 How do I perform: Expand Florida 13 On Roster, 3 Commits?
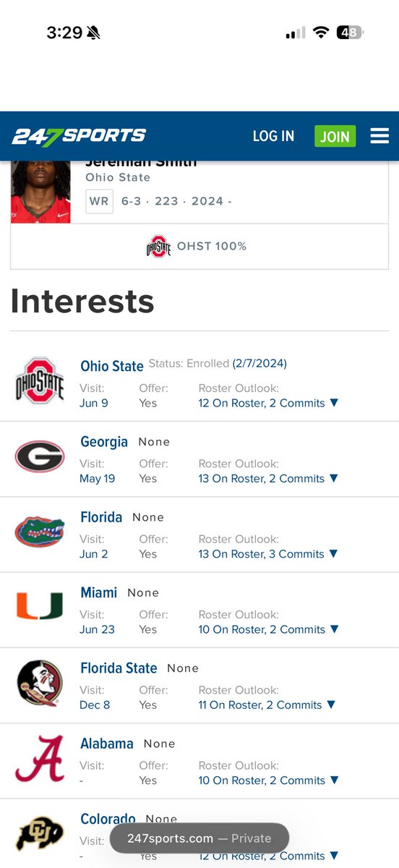pos(268,553)
